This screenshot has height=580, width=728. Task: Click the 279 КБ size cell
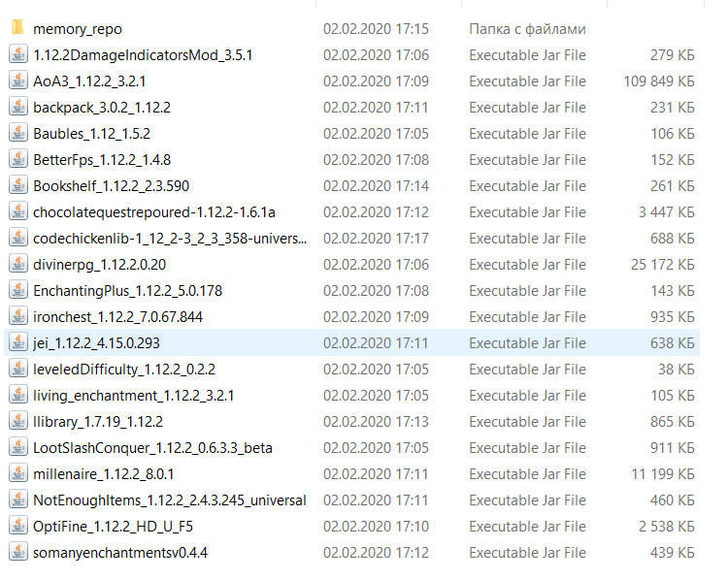coord(673,55)
